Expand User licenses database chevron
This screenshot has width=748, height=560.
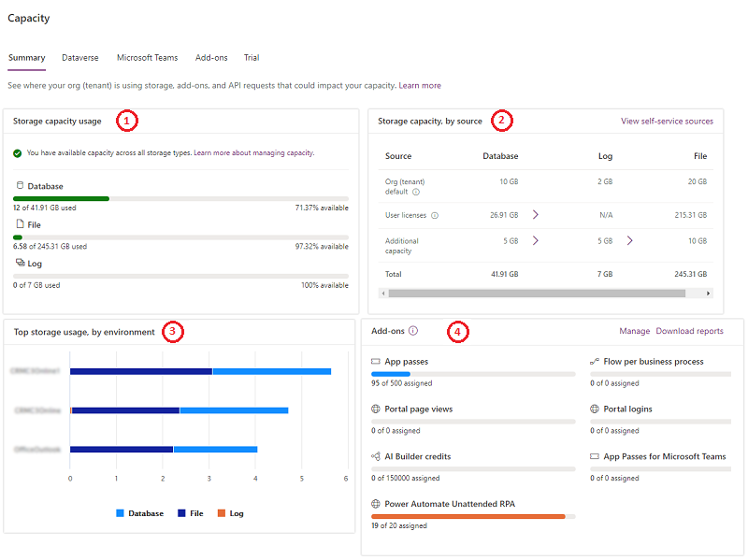click(x=536, y=215)
